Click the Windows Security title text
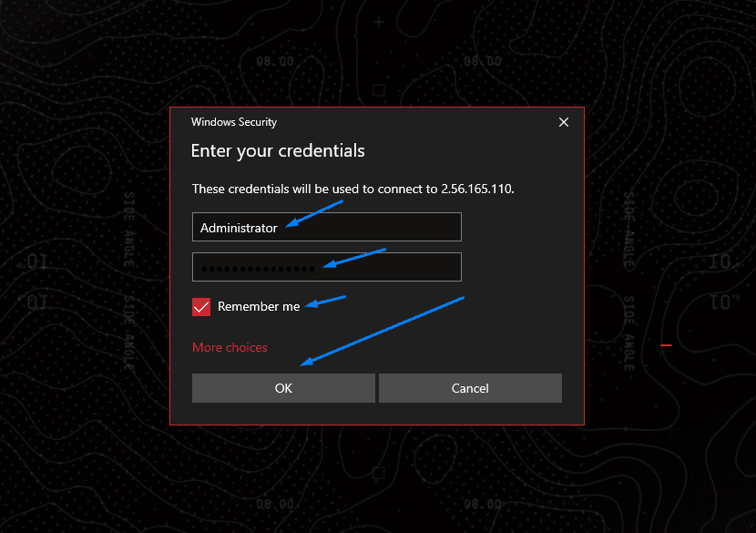This screenshot has width=756, height=533. tap(234, 122)
